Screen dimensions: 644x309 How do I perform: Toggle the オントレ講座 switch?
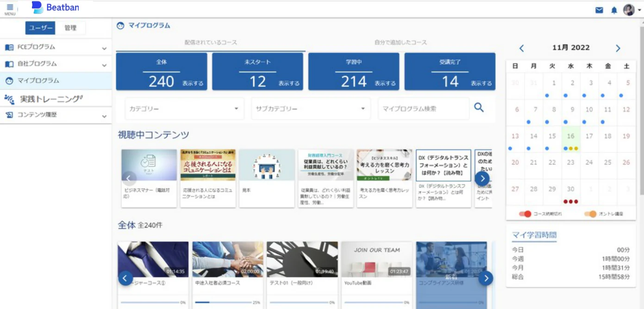coord(590,214)
